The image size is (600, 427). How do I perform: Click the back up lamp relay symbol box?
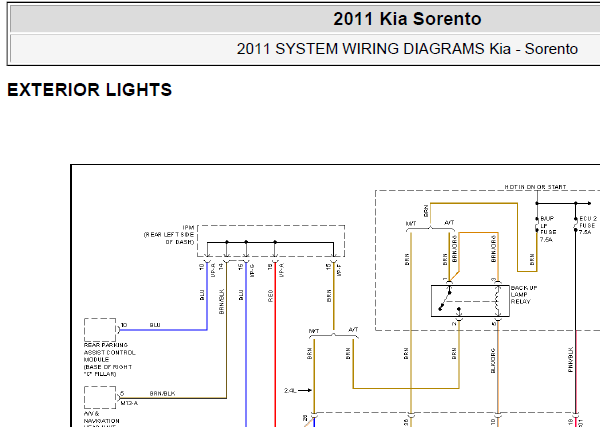point(470,301)
